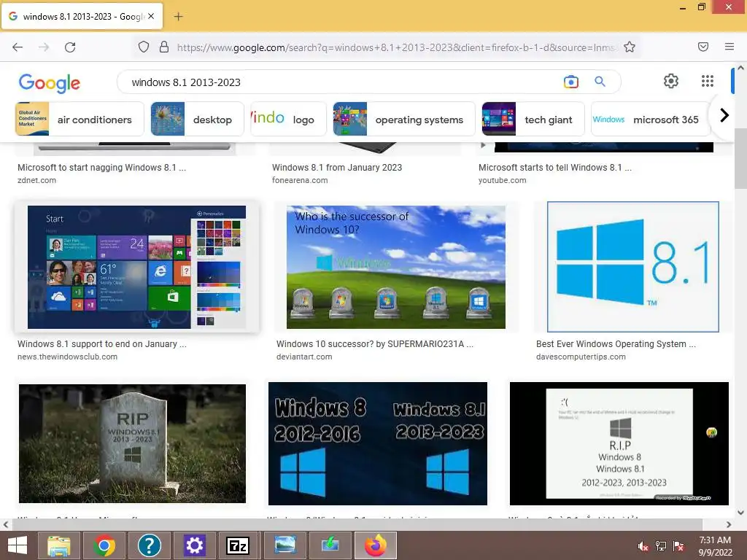Click the muted volume tray icon
This screenshot has height=560, width=747.
pyautogui.click(x=643, y=546)
